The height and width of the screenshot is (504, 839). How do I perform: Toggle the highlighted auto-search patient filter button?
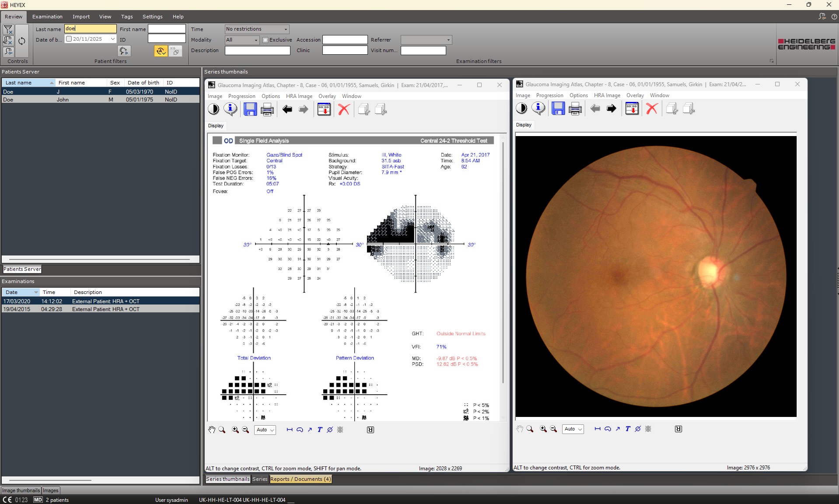[161, 51]
